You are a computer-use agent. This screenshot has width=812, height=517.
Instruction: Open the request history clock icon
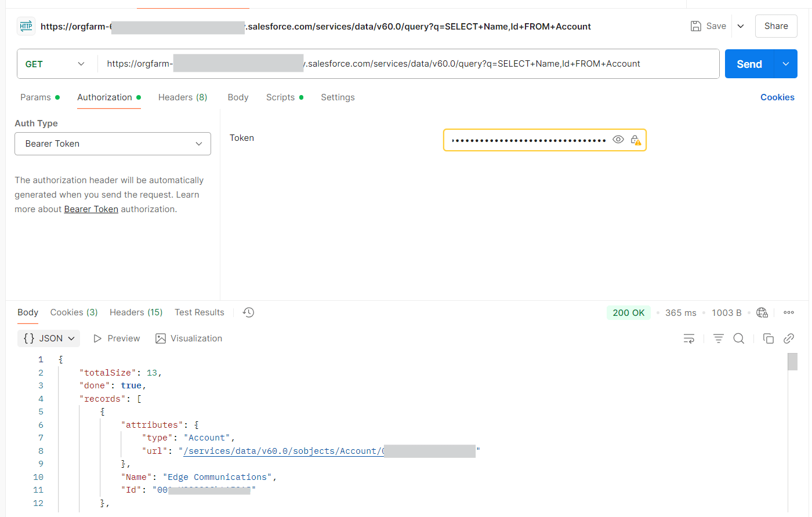[248, 312]
